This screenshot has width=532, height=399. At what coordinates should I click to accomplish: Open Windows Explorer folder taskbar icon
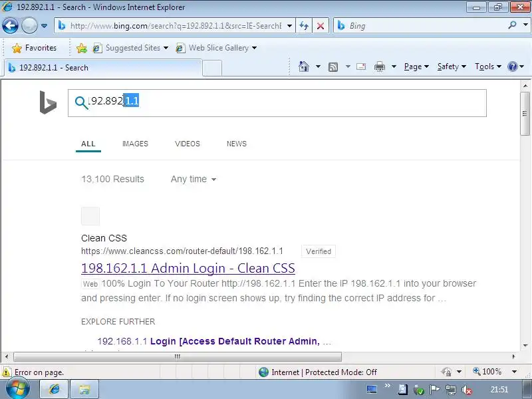[84, 390]
